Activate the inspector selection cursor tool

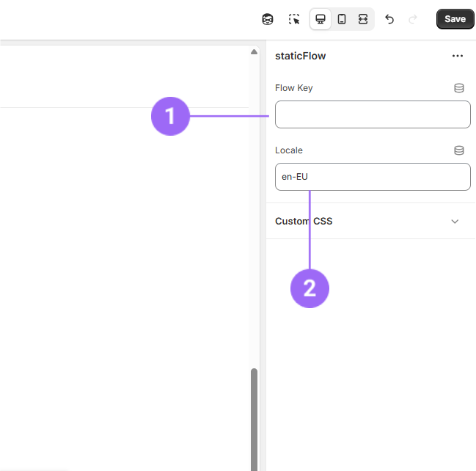(294, 19)
